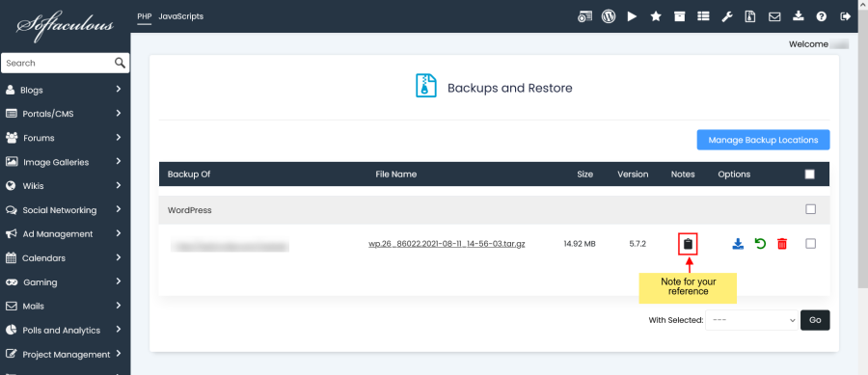Expand the Blogs category chevron

(x=119, y=89)
